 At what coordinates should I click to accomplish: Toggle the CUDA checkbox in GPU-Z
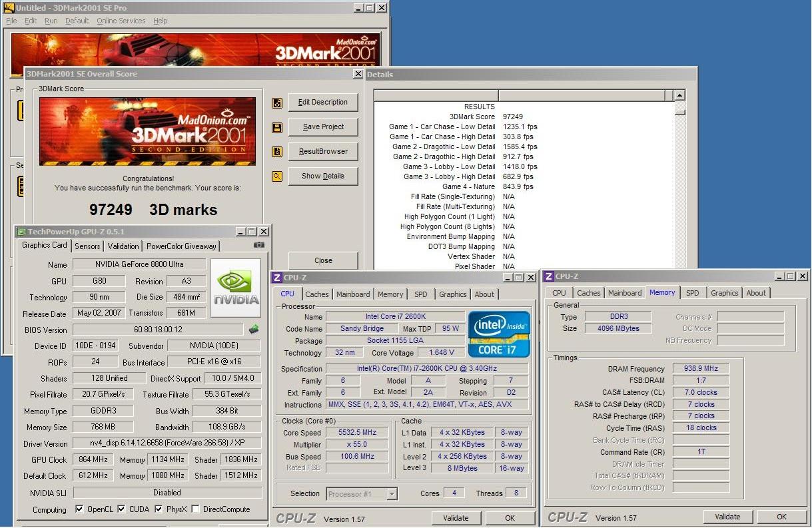122,509
